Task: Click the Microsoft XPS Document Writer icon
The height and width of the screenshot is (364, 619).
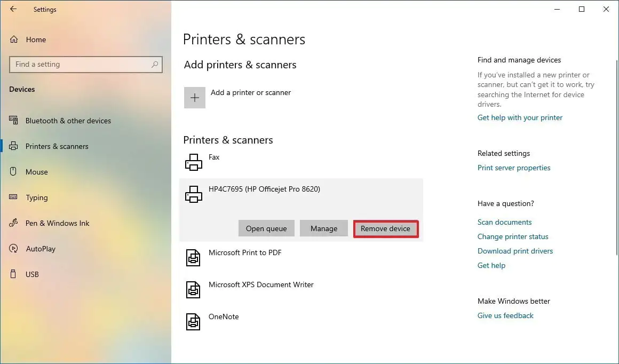Action: [193, 290]
